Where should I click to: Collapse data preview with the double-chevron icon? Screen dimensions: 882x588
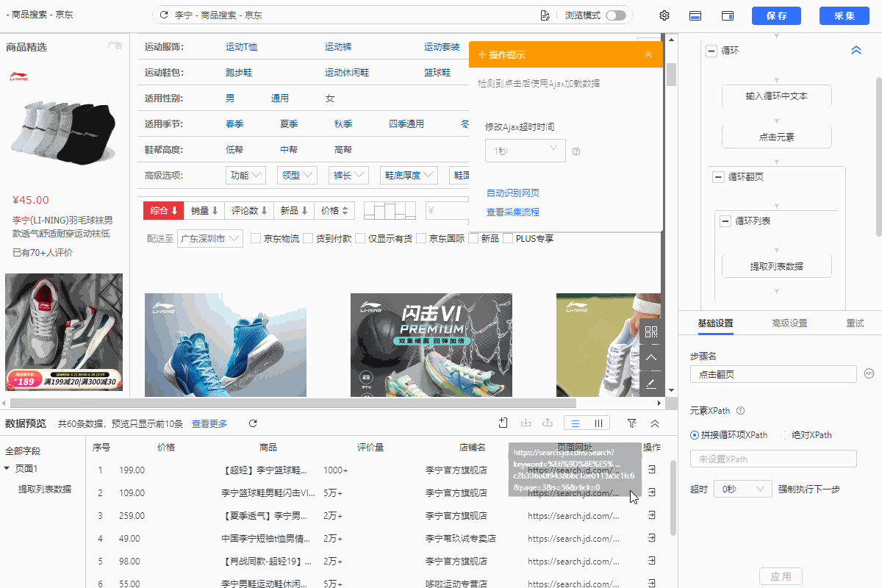[x=655, y=423]
